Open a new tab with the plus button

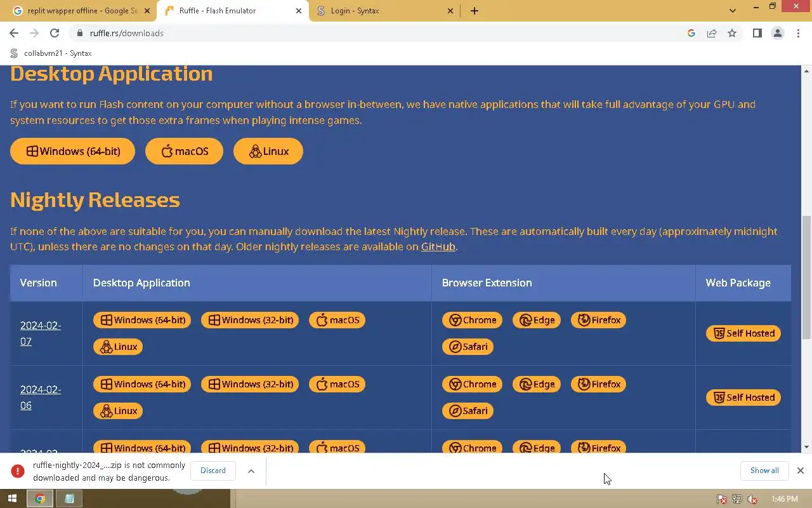click(x=474, y=11)
